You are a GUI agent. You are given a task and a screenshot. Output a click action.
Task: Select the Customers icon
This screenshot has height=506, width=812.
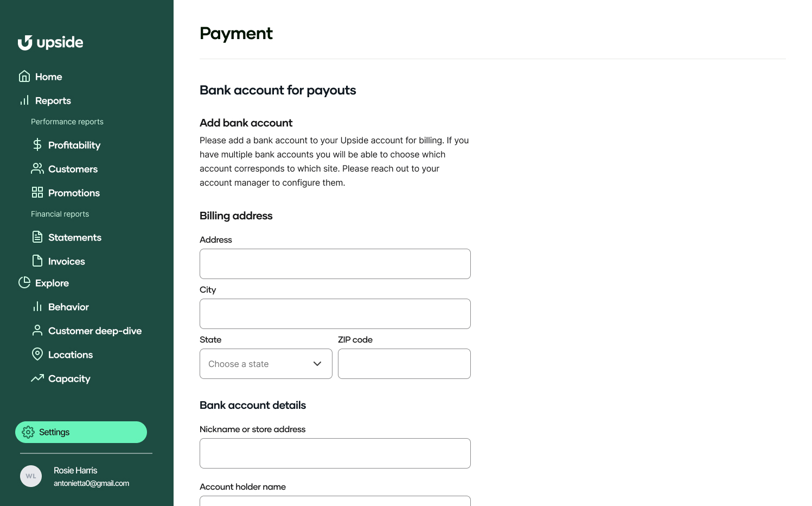[x=37, y=168]
